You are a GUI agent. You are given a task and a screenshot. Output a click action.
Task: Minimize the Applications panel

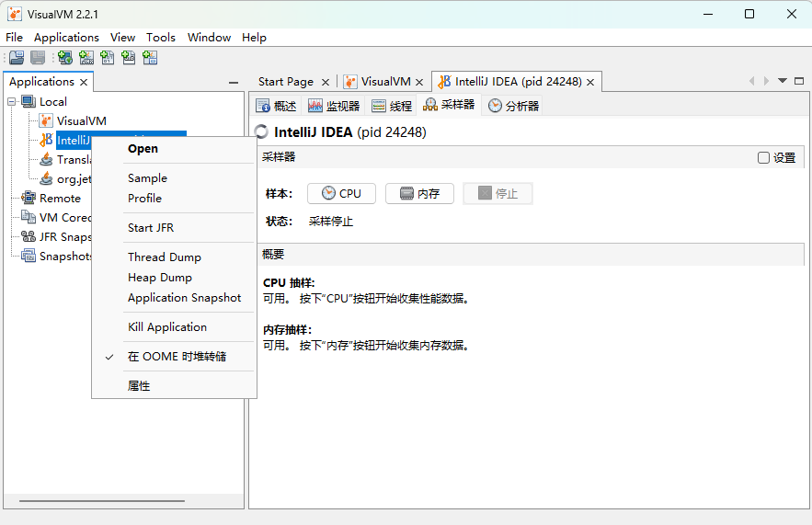pos(234,83)
